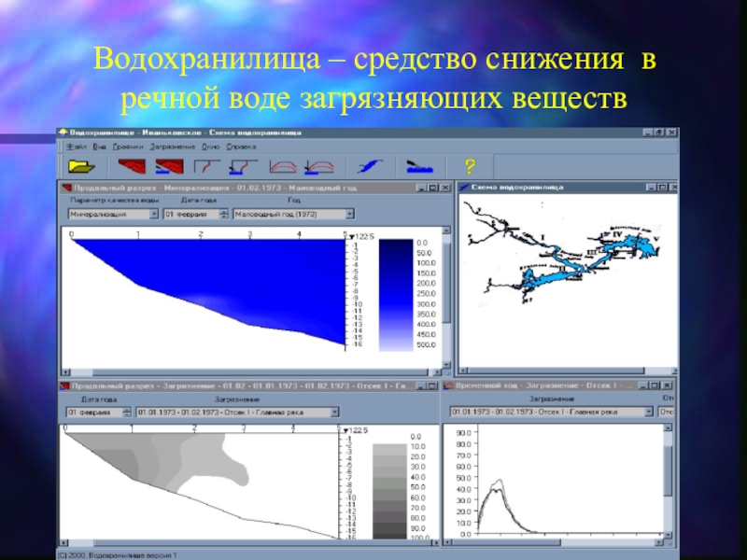Click vertical scrollbar of Временной ход window
Viewport: 747px width, 560px height.
tap(668, 481)
